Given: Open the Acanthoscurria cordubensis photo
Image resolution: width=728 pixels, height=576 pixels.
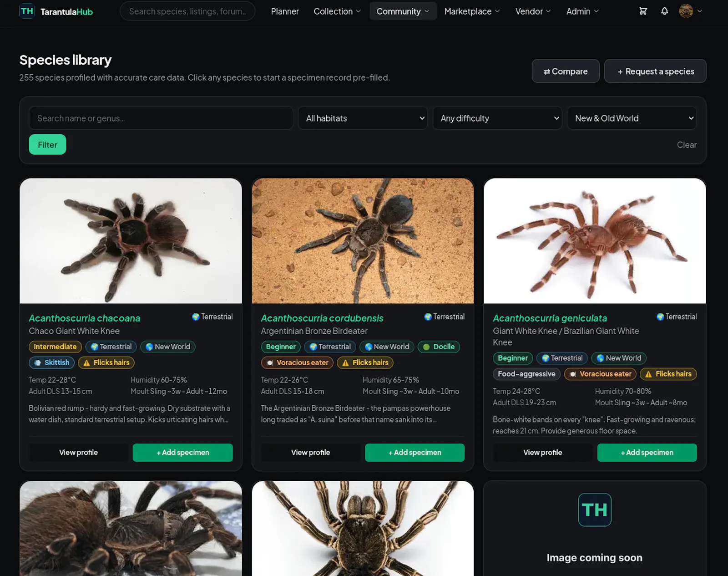Looking at the screenshot, I should click(363, 241).
